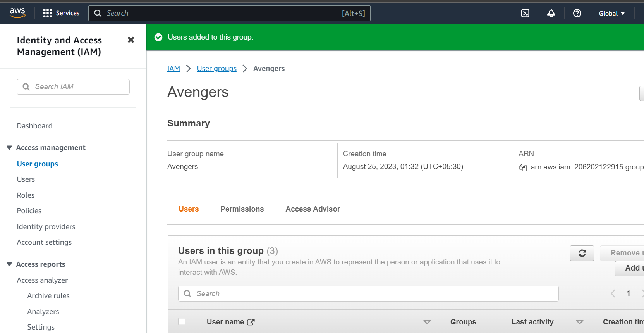This screenshot has width=644, height=333.
Task: Refresh the users in this group list
Action: point(582,253)
